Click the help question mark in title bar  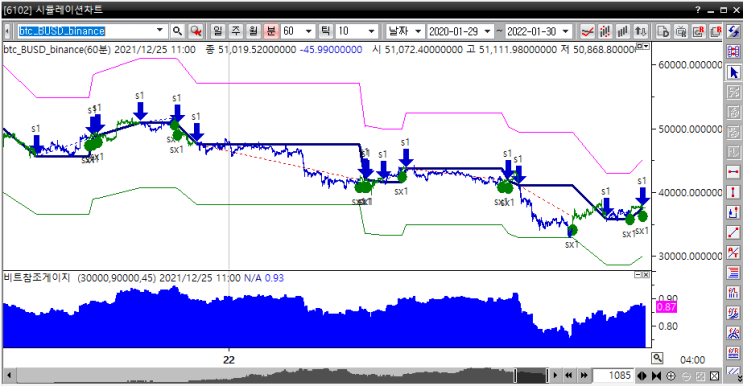[698, 10]
